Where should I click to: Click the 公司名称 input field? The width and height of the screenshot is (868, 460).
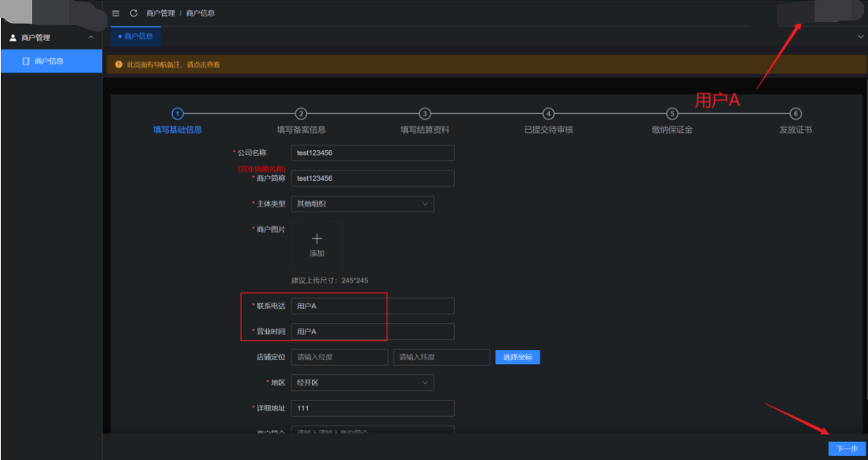point(373,153)
